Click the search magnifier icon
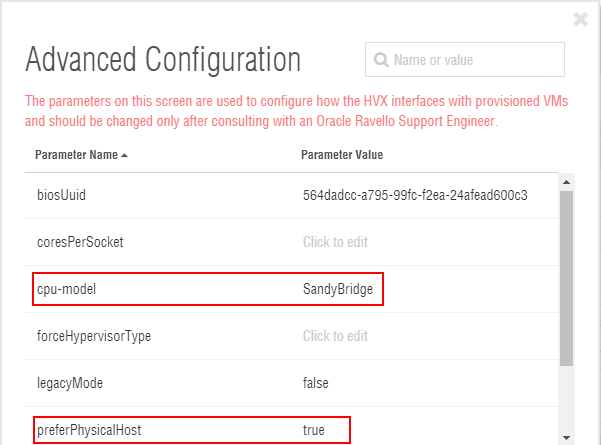 tap(381, 60)
